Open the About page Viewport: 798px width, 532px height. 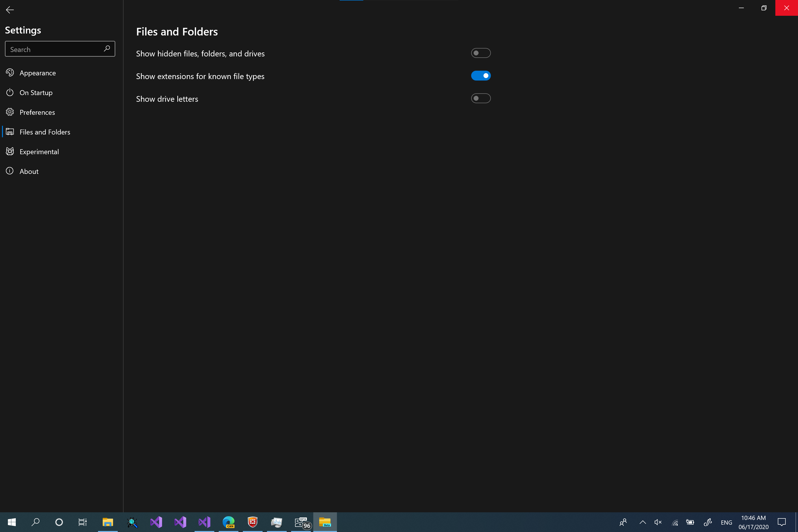[x=61, y=171]
